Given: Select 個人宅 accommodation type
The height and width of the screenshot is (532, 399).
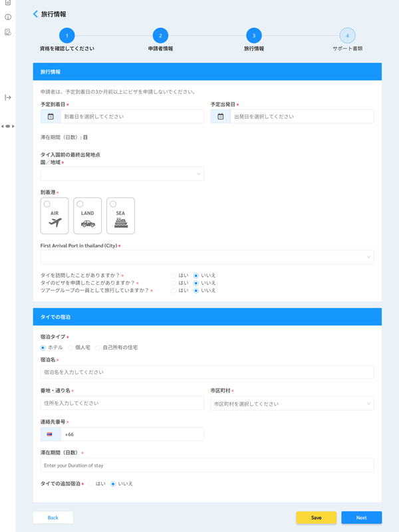Looking at the screenshot, I should 70,348.
